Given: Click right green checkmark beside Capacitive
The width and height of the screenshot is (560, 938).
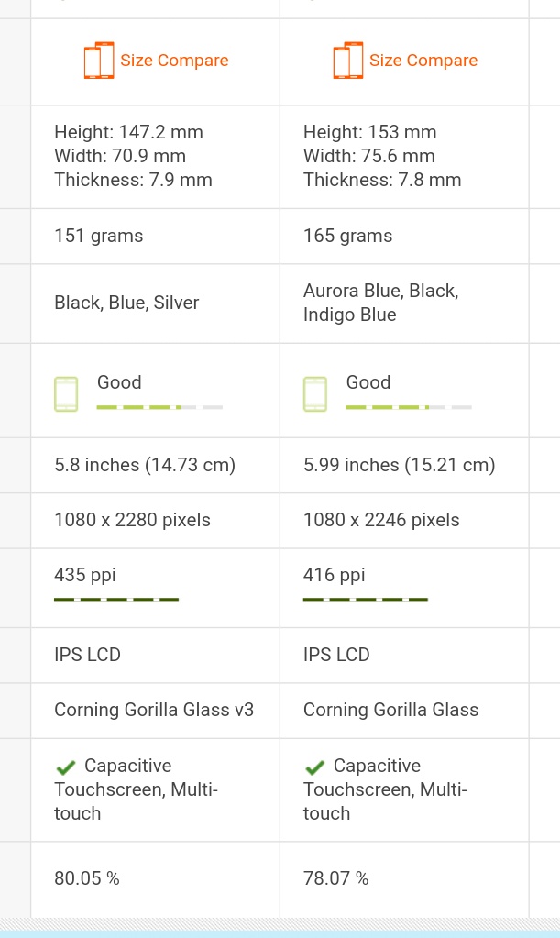Looking at the screenshot, I should 315,767.
